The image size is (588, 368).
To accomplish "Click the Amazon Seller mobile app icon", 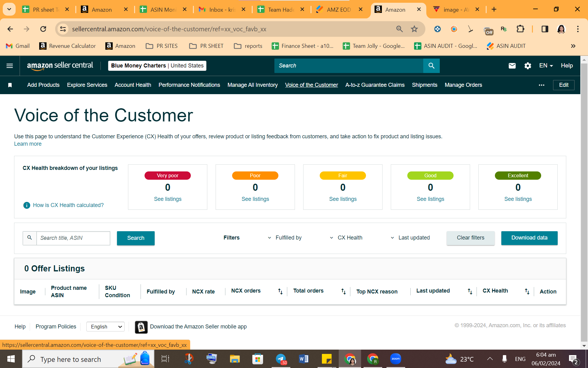I will click(141, 327).
